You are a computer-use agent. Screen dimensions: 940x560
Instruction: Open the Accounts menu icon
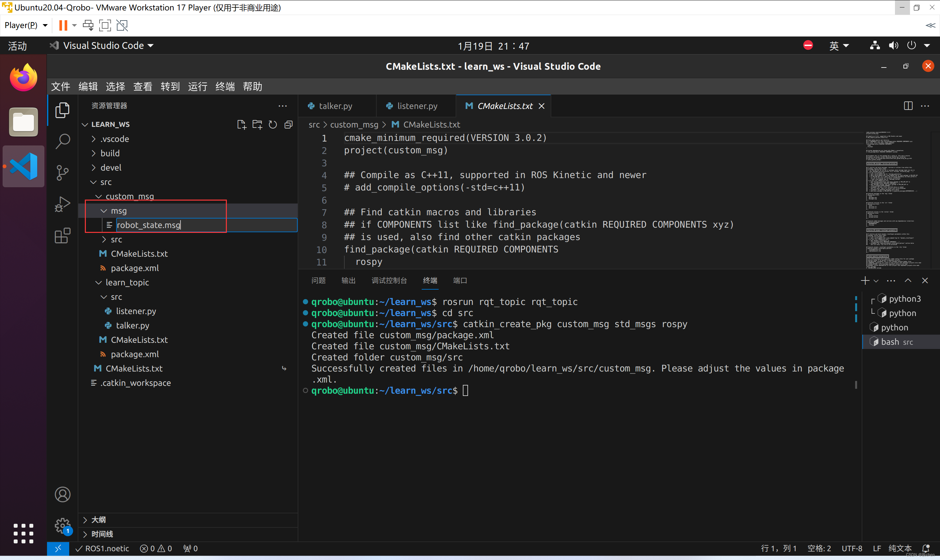click(x=62, y=494)
